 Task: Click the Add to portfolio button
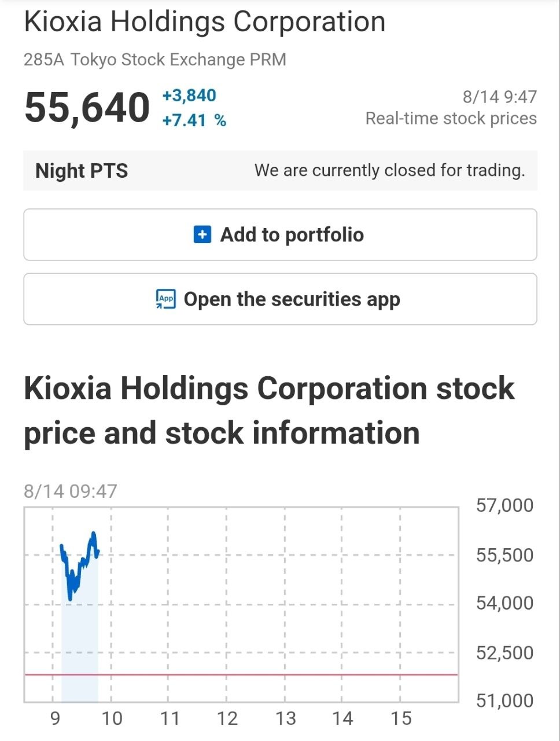click(x=280, y=234)
